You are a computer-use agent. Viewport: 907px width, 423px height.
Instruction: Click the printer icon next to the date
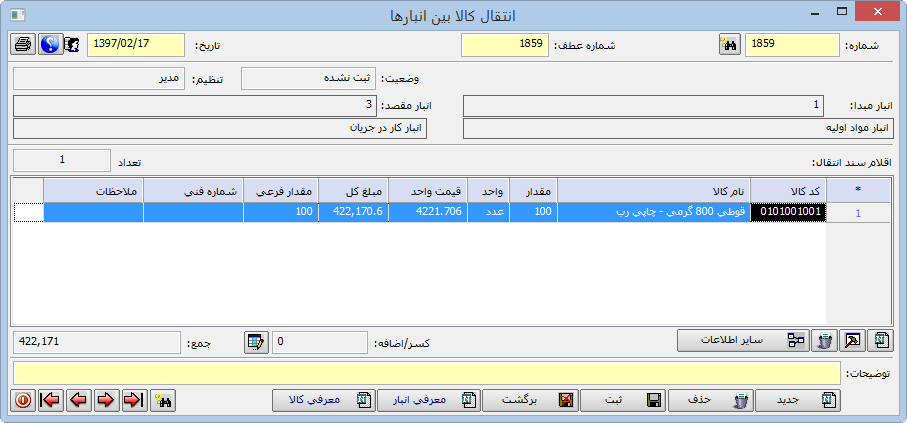click(x=23, y=45)
